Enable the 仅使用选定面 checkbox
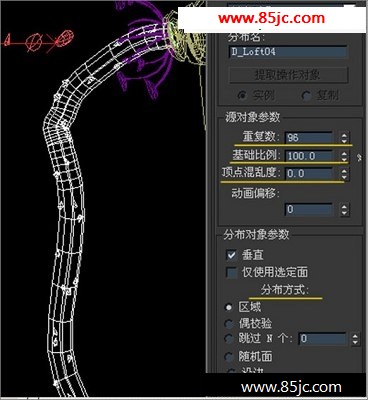Image resolution: width=368 pixels, height=400 pixels. pyautogui.click(x=231, y=272)
